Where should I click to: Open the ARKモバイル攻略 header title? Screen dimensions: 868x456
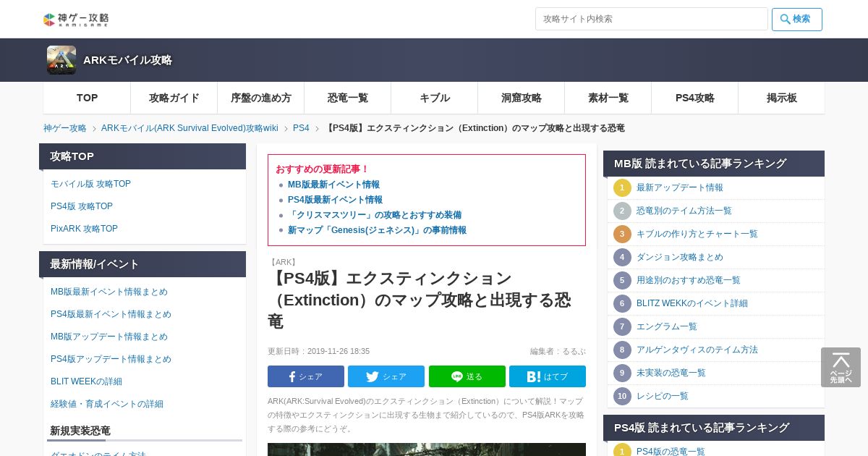point(127,60)
